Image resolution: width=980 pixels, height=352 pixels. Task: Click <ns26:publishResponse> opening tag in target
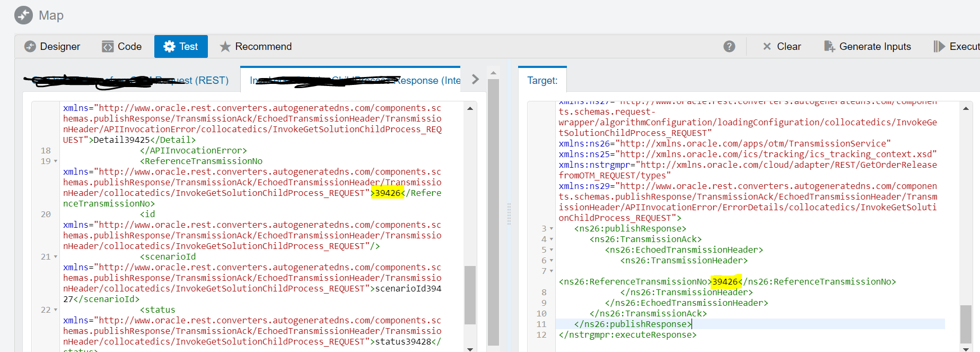click(630, 229)
